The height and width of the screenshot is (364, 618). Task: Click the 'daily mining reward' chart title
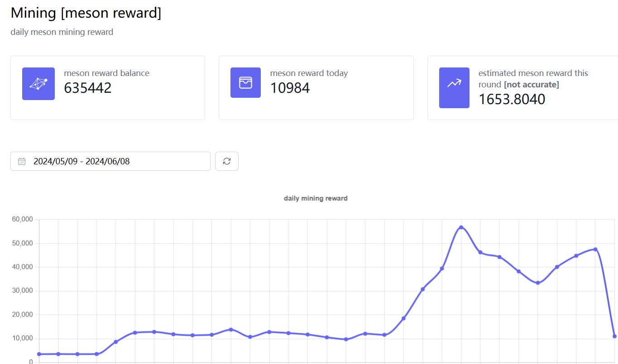pos(316,198)
